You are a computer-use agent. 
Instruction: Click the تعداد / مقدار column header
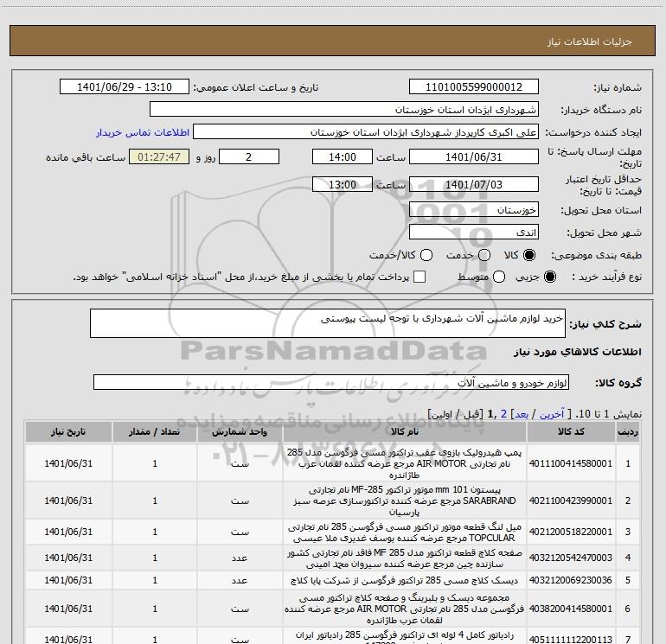point(155,431)
